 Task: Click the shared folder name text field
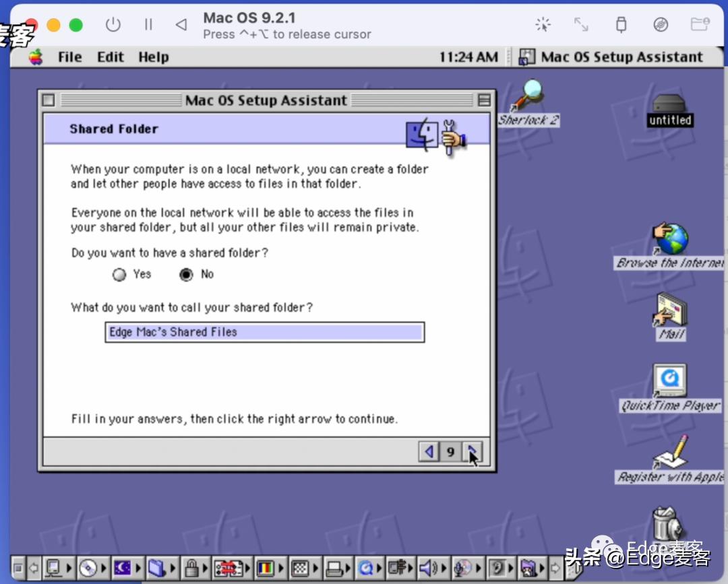(x=264, y=331)
